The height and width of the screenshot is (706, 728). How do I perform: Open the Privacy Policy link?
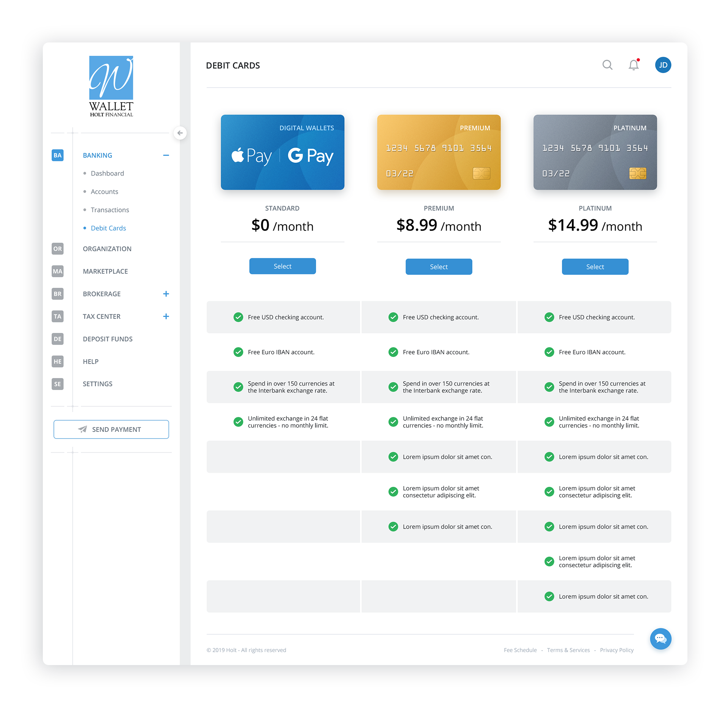[x=617, y=650]
